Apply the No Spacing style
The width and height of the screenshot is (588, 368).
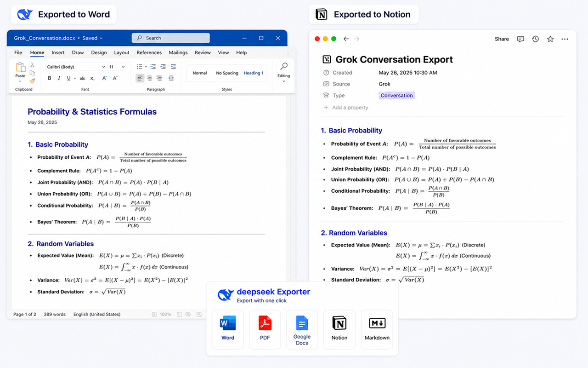point(227,73)
